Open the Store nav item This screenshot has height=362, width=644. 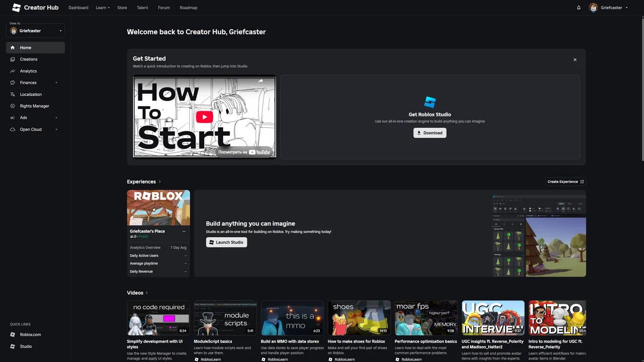coord(122,8)
